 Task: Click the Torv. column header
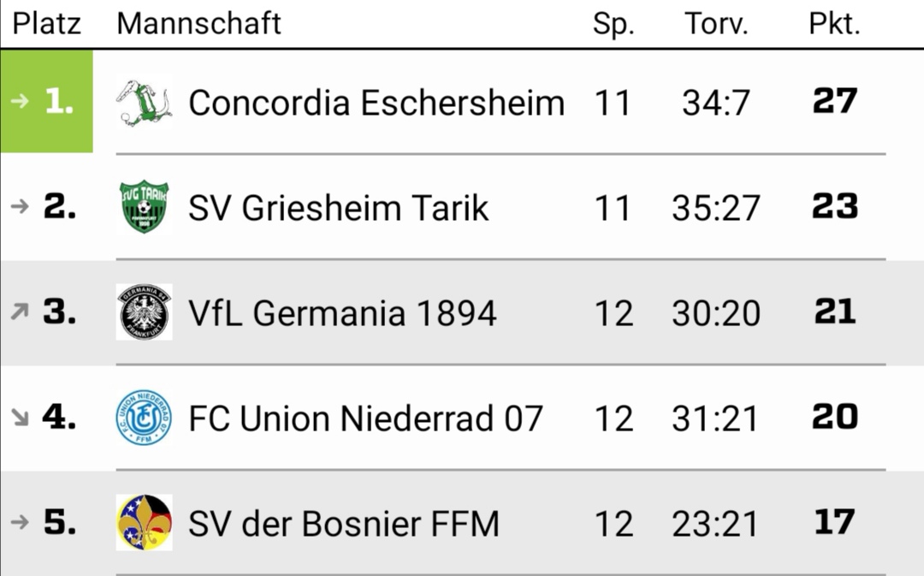click(x=716, y=24)
